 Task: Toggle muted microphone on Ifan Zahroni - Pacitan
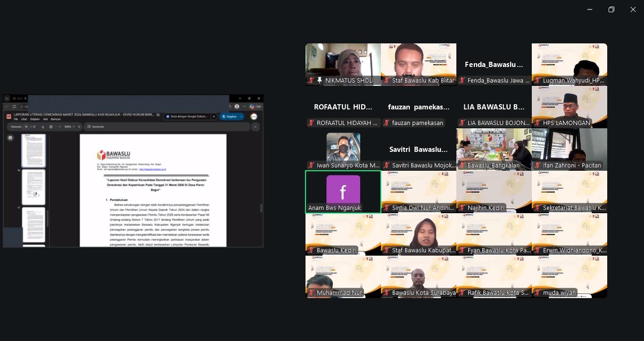pos(537,166)
